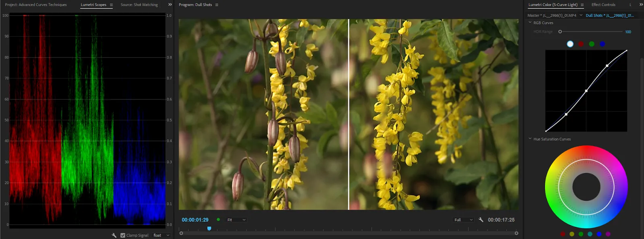Open the Lumetri Color panel menu icon
The image size is (644, 239).
[x=582, y=5]
